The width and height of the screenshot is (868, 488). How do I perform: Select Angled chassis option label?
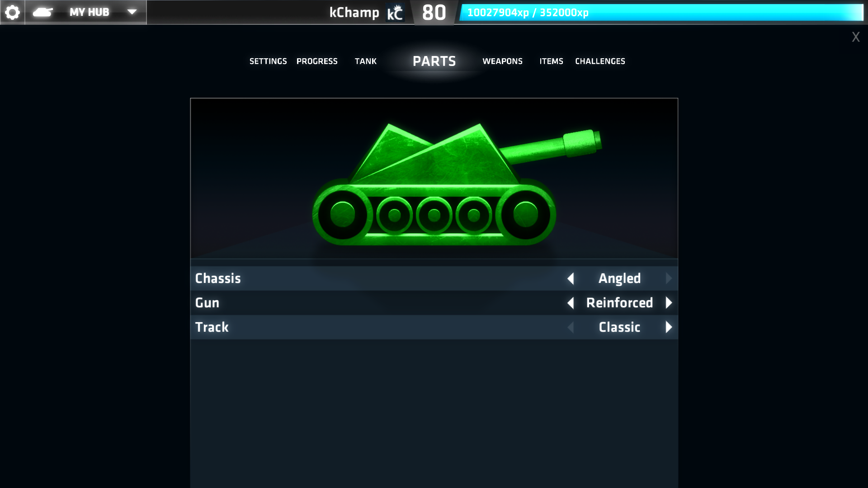point(620,278)
